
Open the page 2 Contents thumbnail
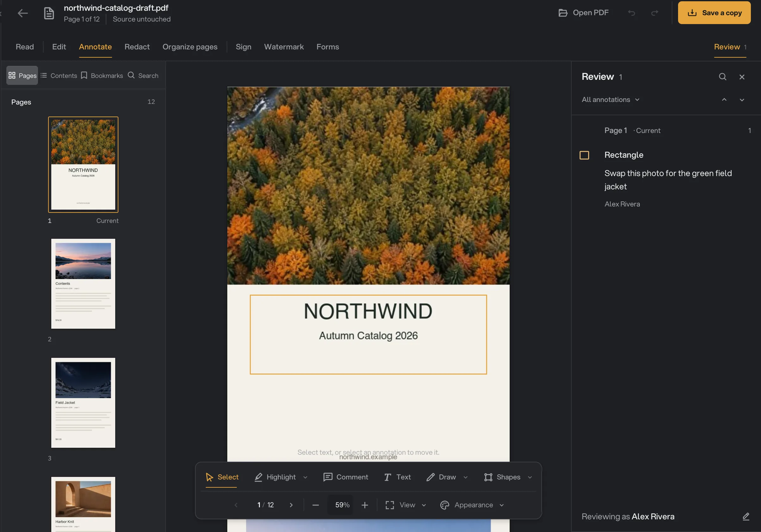[x=83, y=284]
